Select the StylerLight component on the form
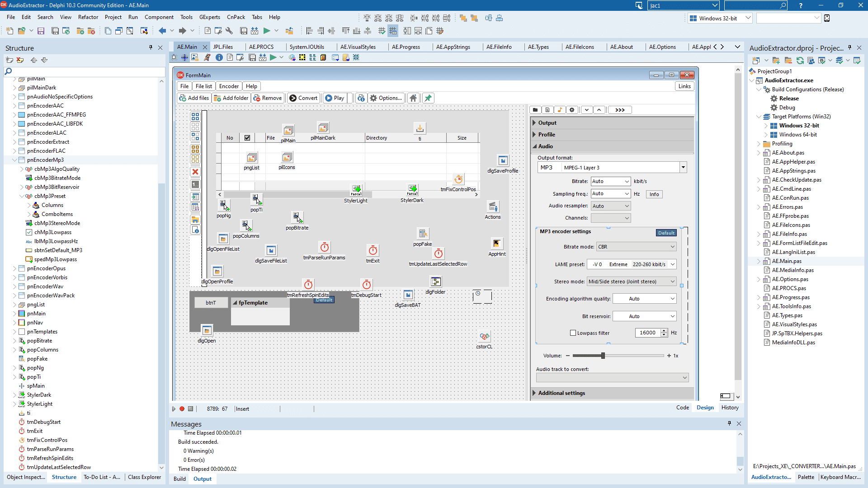This screenshot has height=488, width=868. [356, 190]
